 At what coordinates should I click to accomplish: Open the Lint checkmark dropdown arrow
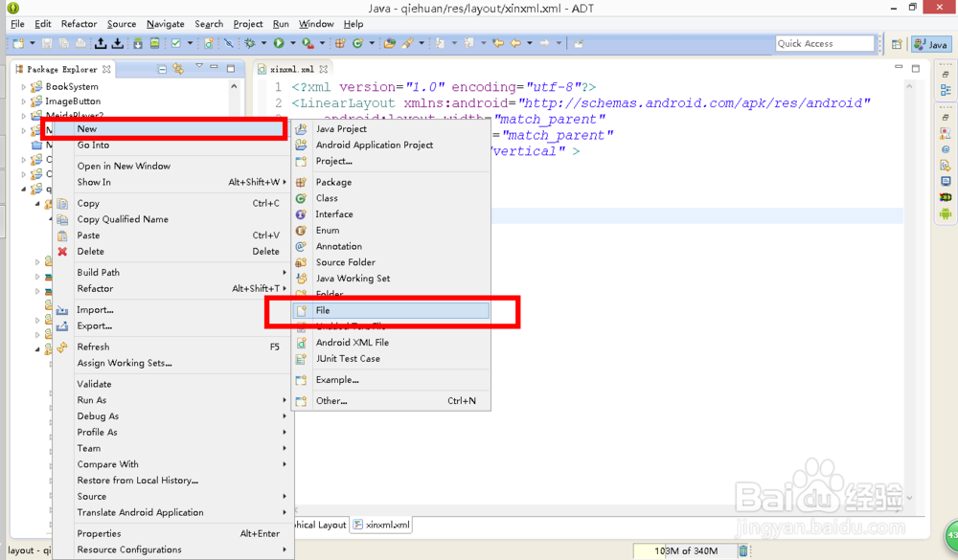(190, 43)
